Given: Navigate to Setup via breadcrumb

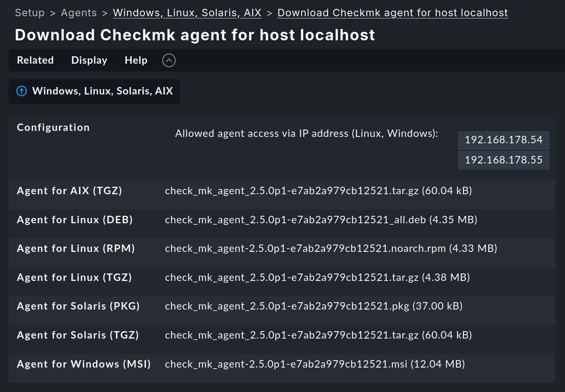Looking at the screenshot, I should 29,12.
